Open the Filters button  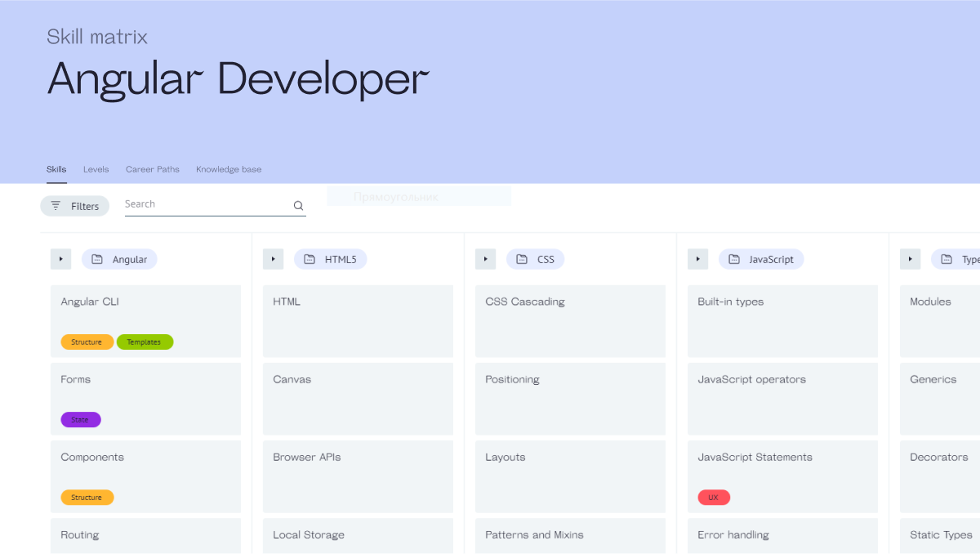click(74, 206)
